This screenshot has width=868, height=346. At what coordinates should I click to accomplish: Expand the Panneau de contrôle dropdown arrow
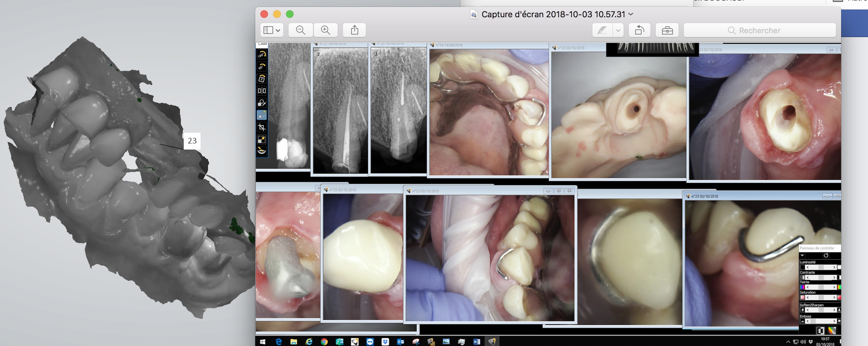click(x=802, y=256)
